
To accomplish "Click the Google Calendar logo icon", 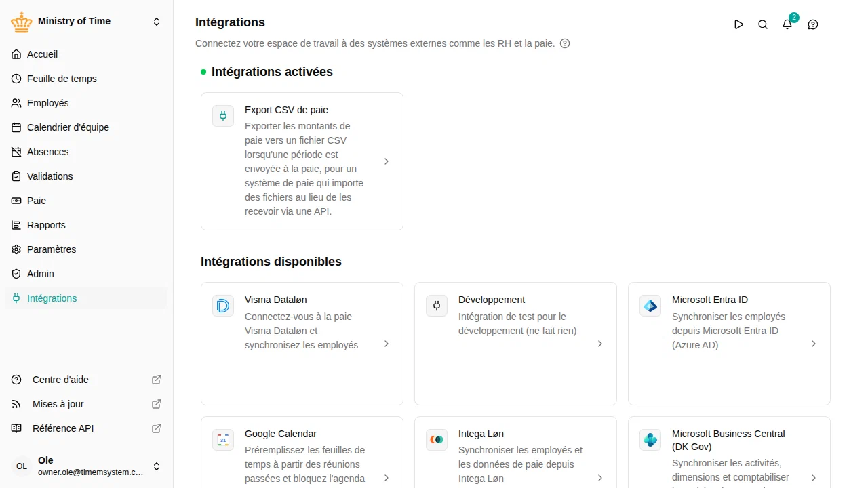I will click(x=223, y=440).
